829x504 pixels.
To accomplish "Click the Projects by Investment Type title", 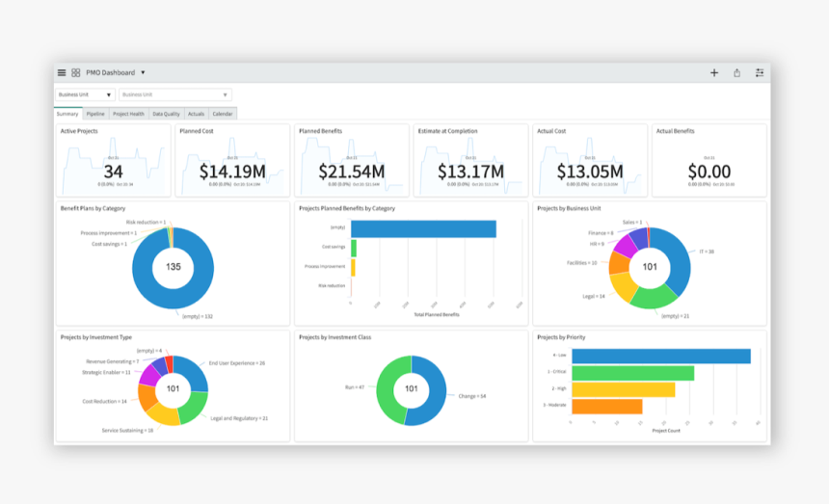I will (x=96, y=337).
